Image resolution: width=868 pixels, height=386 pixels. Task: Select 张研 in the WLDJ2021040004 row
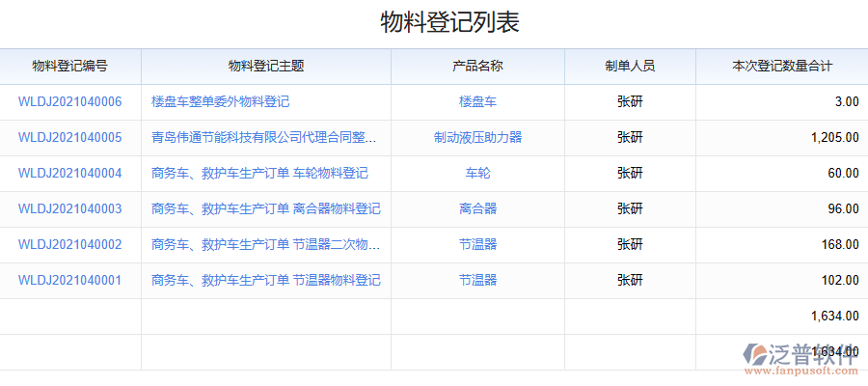630,174
